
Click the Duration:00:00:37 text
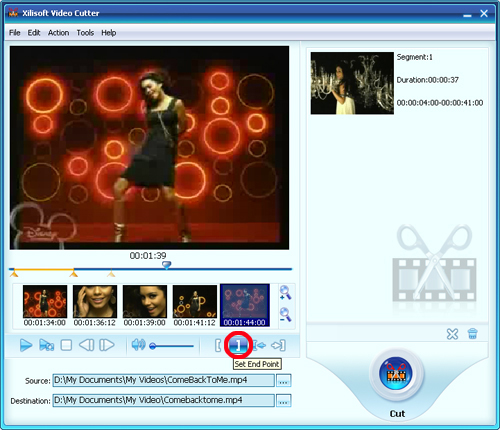[x=428, y=80]
